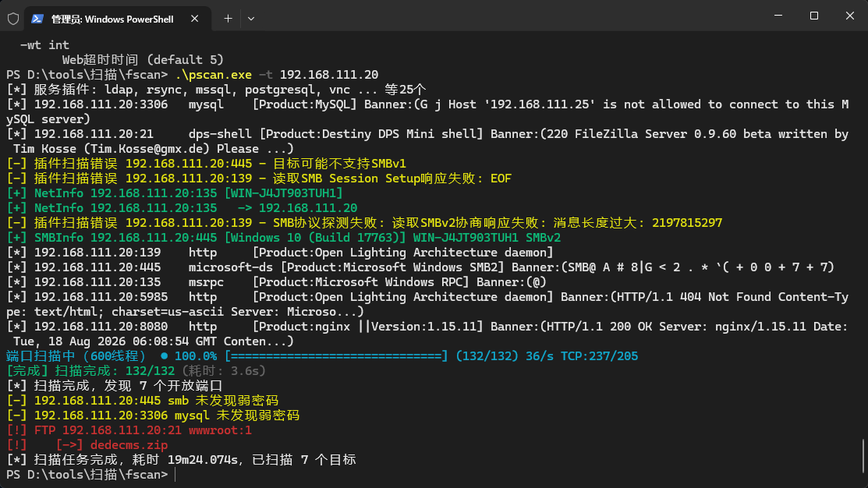Screen dimensions: 868x488
Task: Click the 端口扫描中 100.0% progress bar
Action: click(321, 356)
